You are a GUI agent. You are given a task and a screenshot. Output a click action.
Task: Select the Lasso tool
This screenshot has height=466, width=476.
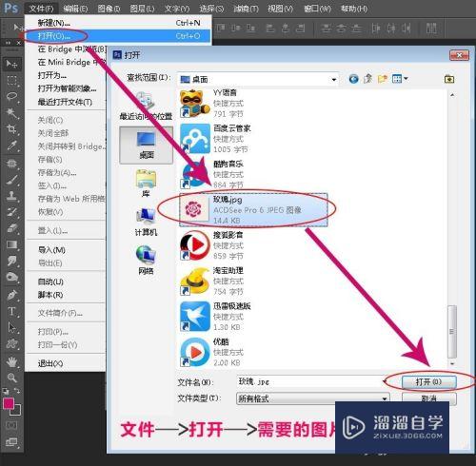(x=12, y=97)
